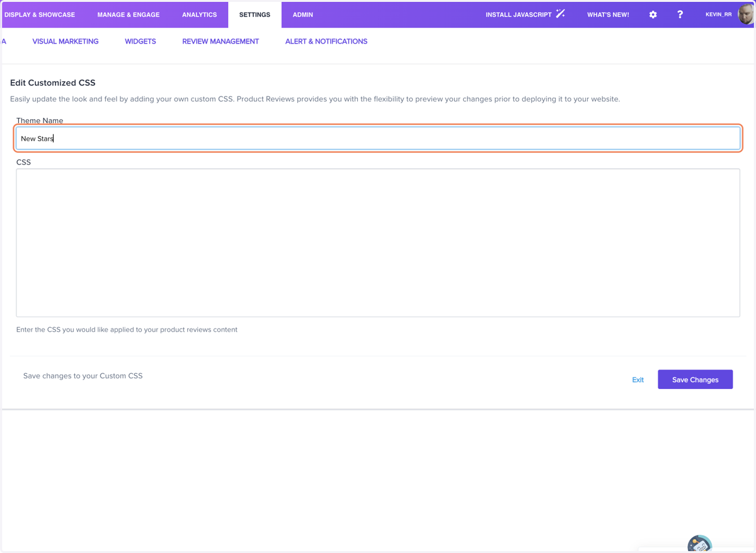Select the Settings tab
This screenshot has width=756, height=553.
[255, 15]
